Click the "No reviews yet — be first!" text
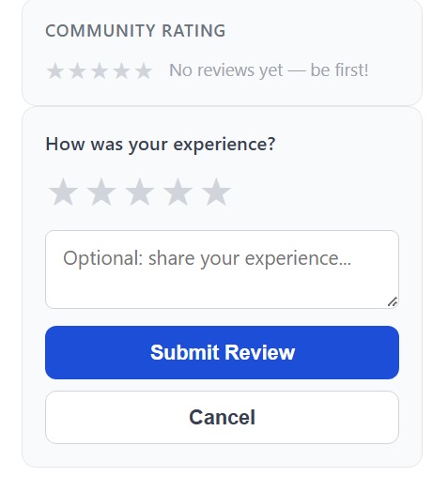The image size is (448, 477). pos(269,70)
